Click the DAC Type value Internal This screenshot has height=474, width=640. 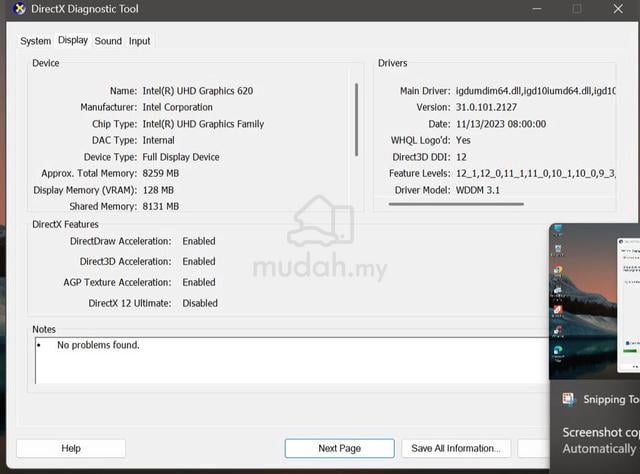pos(158,140)
